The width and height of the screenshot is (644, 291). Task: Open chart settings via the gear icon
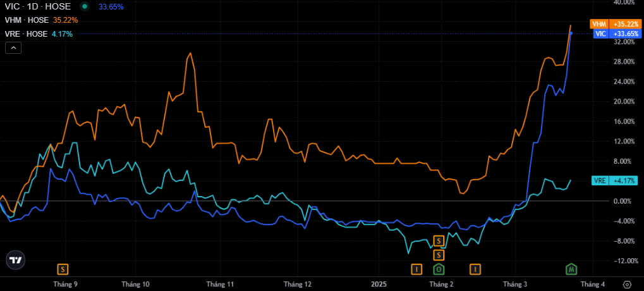627,285
